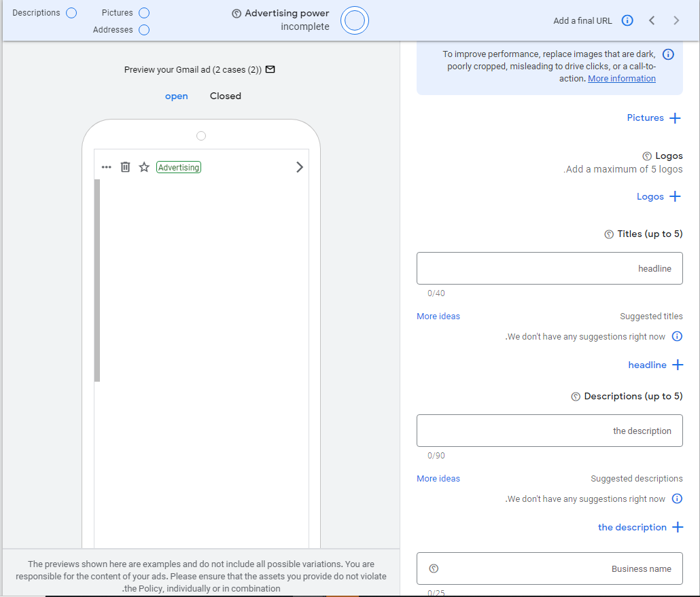
Task: Click the Addresses status circle
Action: tap(144, 30)
